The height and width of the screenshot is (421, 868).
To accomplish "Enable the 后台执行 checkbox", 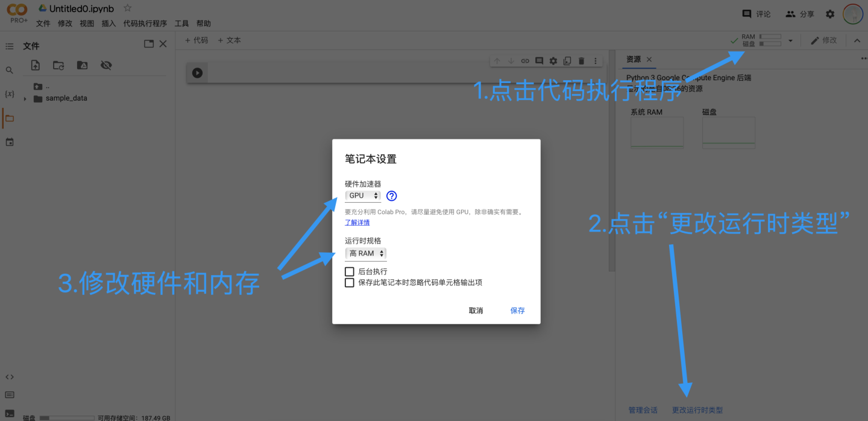I will (x=349, y=271).
